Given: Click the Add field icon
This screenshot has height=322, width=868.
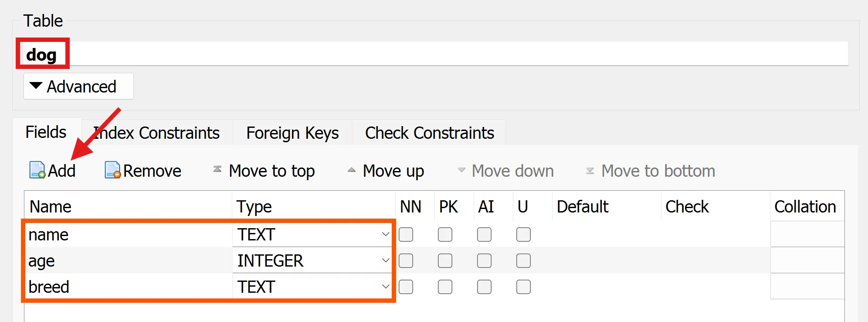Looking at the screenshot, I should click(37, 170).
